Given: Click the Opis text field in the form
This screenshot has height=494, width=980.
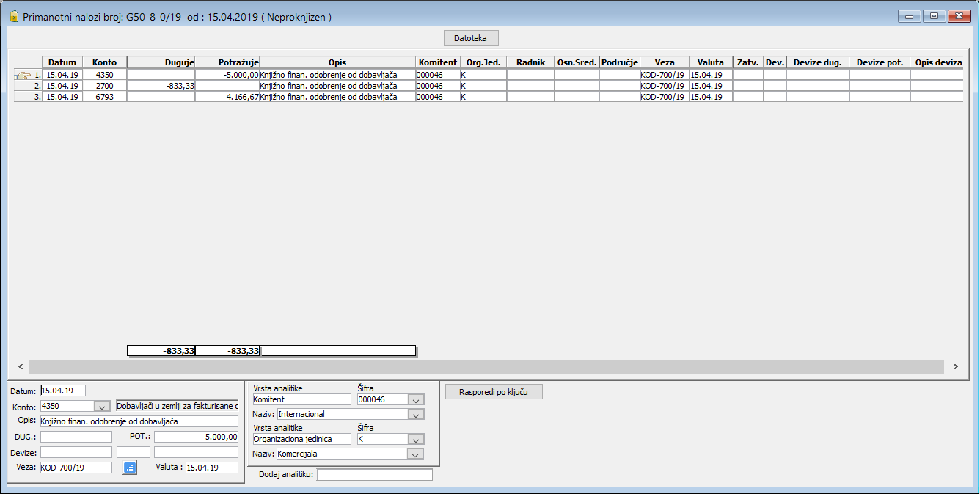Looking at the screenshot, I should (139, 421).
